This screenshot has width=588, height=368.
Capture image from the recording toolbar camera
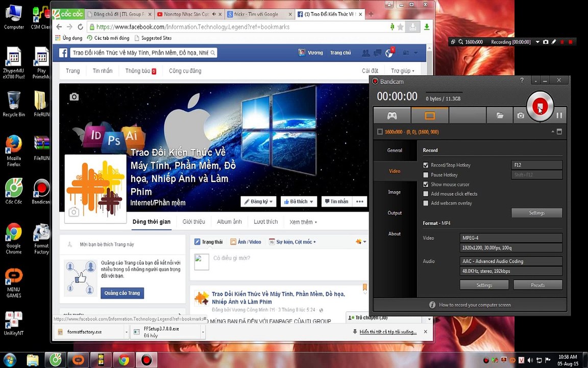546,42
